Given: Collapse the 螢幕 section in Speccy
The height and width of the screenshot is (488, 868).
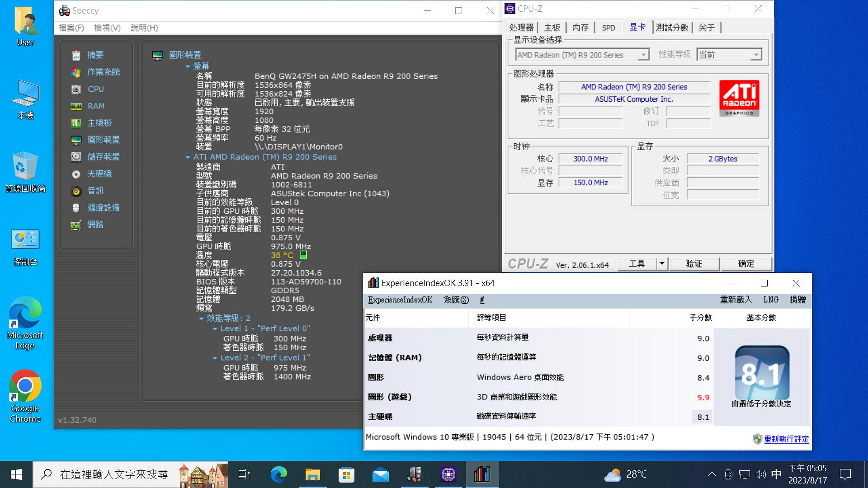Looking at the screenshot, I should coord(188,66).
